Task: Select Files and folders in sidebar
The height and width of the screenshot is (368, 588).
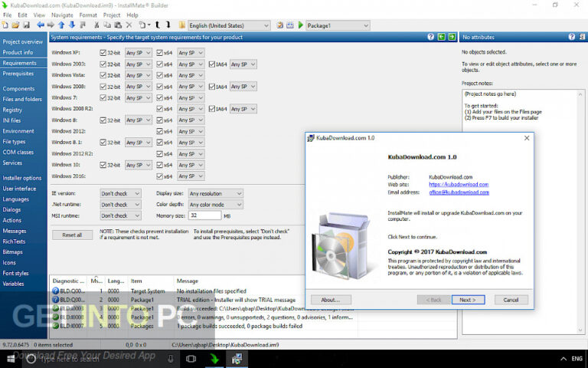Action: coord(22,99)
